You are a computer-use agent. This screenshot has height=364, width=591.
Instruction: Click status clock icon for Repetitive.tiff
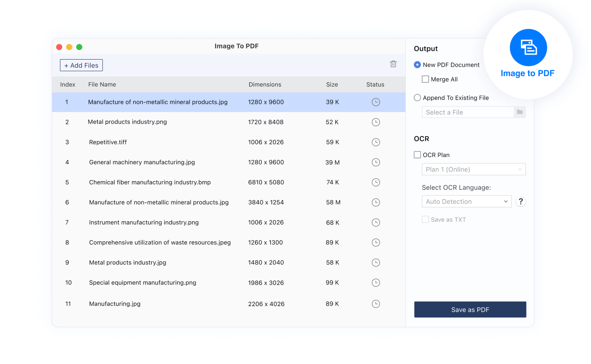376,142
